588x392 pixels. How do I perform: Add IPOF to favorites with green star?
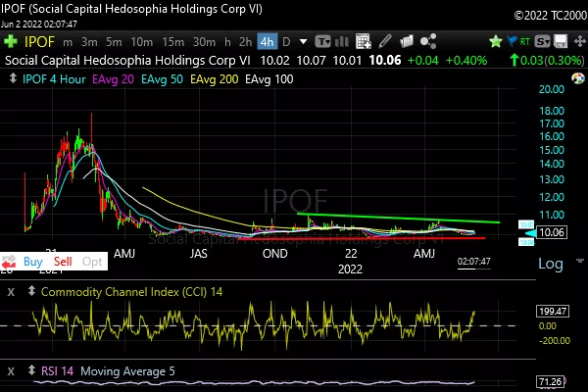(495, 41)
